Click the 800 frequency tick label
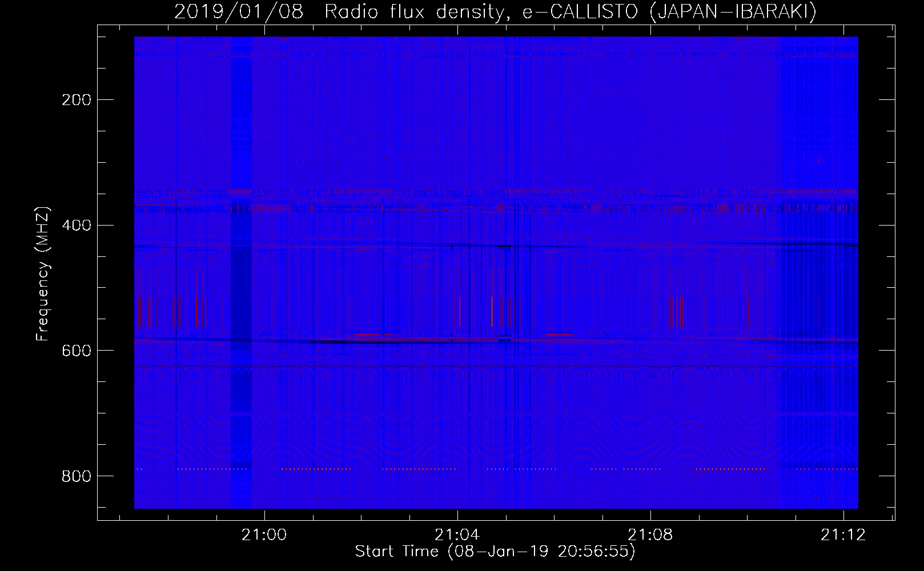This screenshot has height=571, width=924. pyautogui.click(x=75, y=476)
